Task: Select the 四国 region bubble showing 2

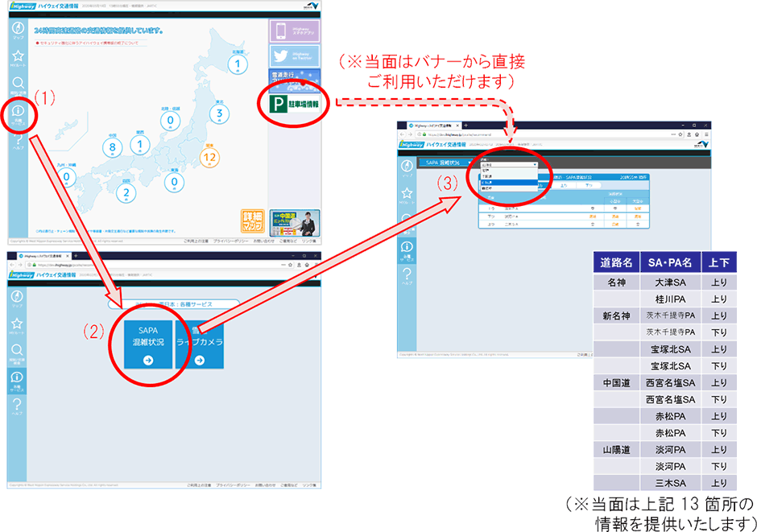Action: pyautogui.click(x=126, y=193)
